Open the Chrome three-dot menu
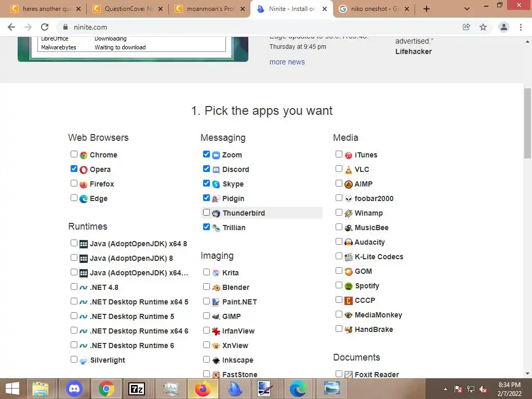The width and height of the screenshot is (532, 399). click(x=521, y=27)
